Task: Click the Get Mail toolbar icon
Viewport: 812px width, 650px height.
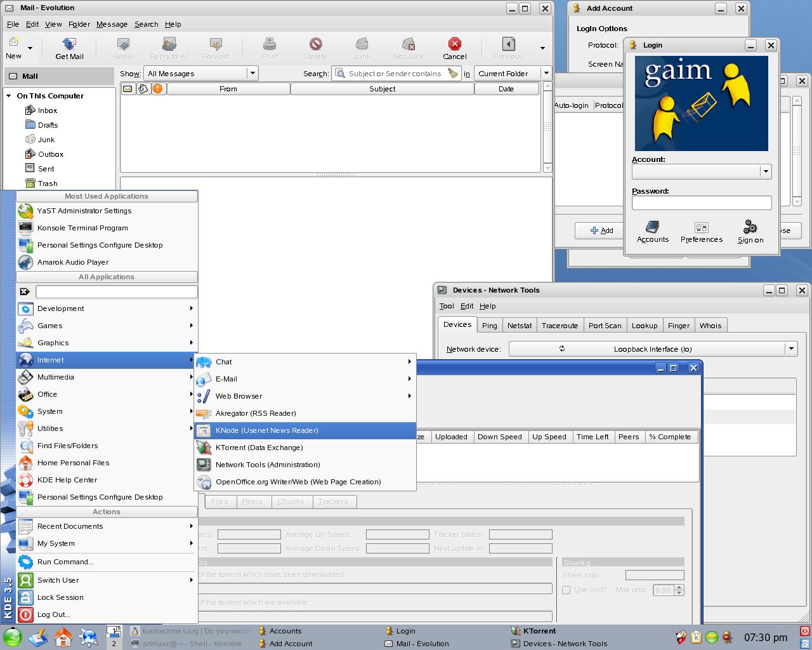Action: click(x=69, y=44)
